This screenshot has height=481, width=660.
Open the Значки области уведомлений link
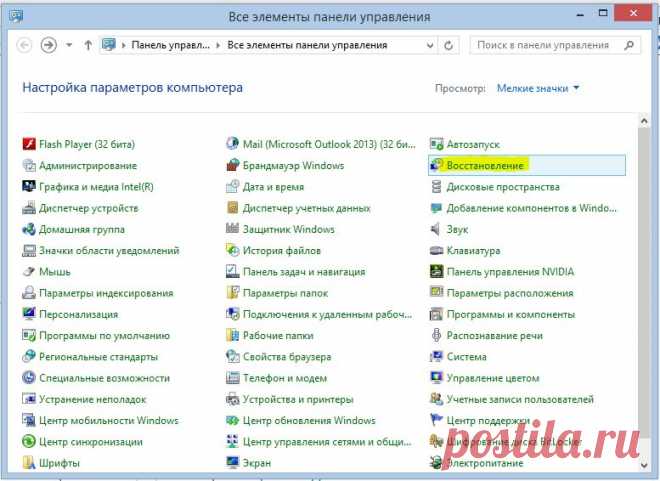pos(109,250)
